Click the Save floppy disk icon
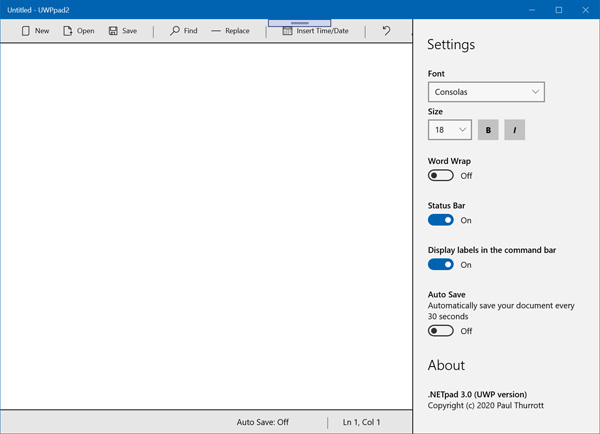 click(113, 31)
